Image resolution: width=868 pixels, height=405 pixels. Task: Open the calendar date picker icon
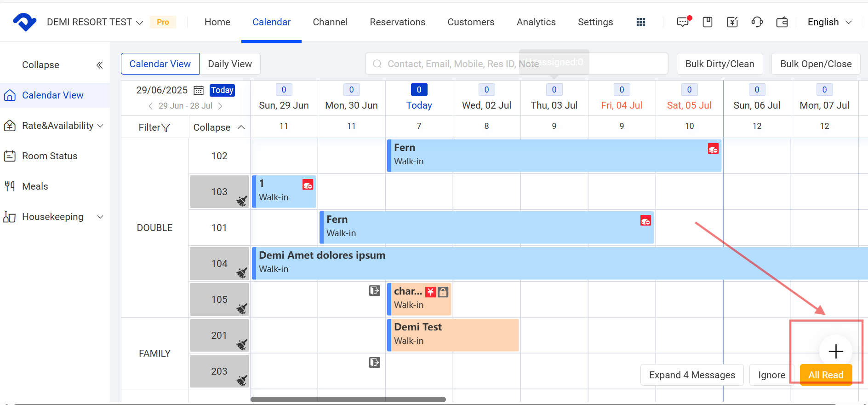point(199,90)
